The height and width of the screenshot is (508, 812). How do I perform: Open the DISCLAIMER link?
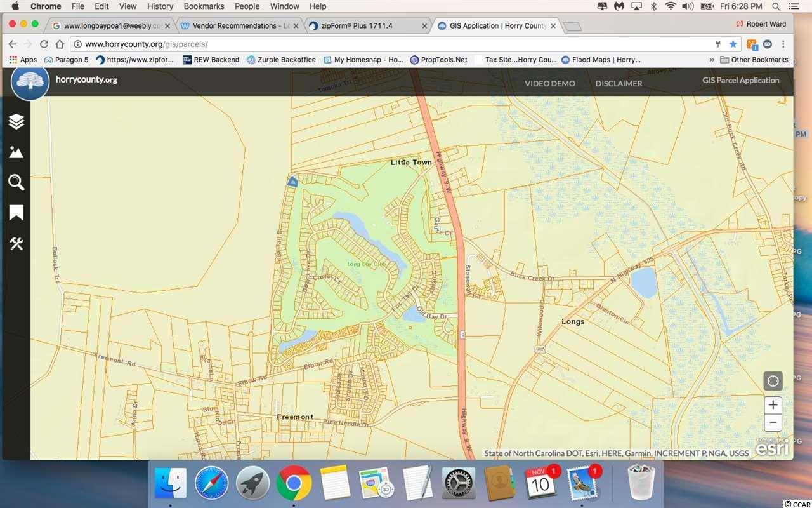tap(619, 84)
